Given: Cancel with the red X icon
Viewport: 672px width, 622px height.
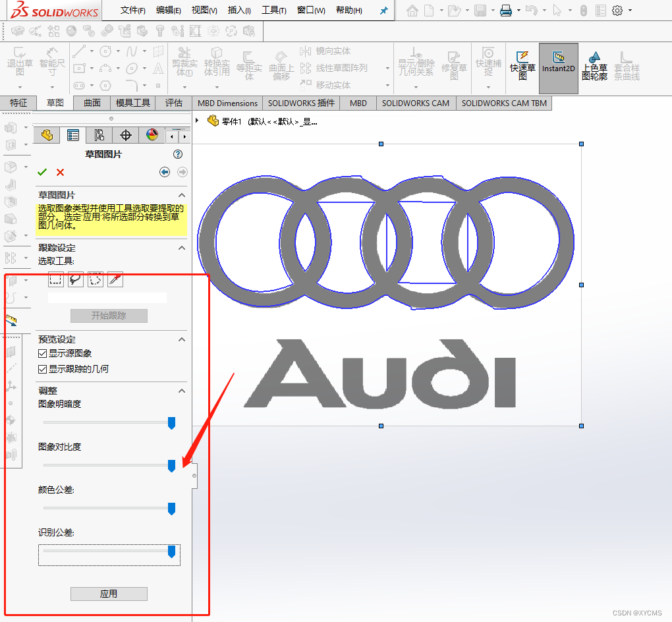Looking at the screenshot, I should [60, 173].
